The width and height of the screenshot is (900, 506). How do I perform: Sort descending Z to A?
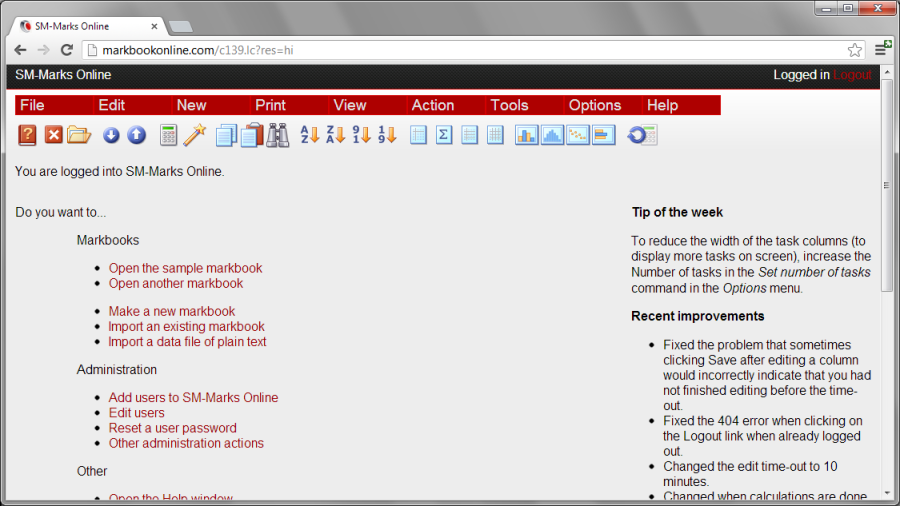[x=336, y=135]
